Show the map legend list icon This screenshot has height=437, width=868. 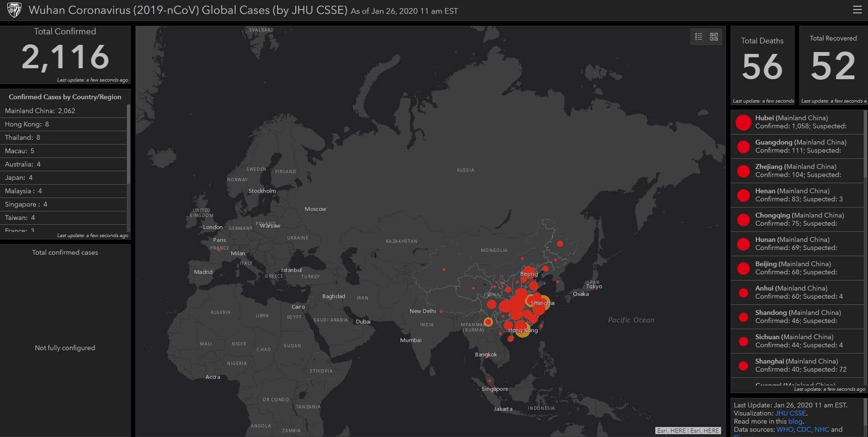(699, 37)
